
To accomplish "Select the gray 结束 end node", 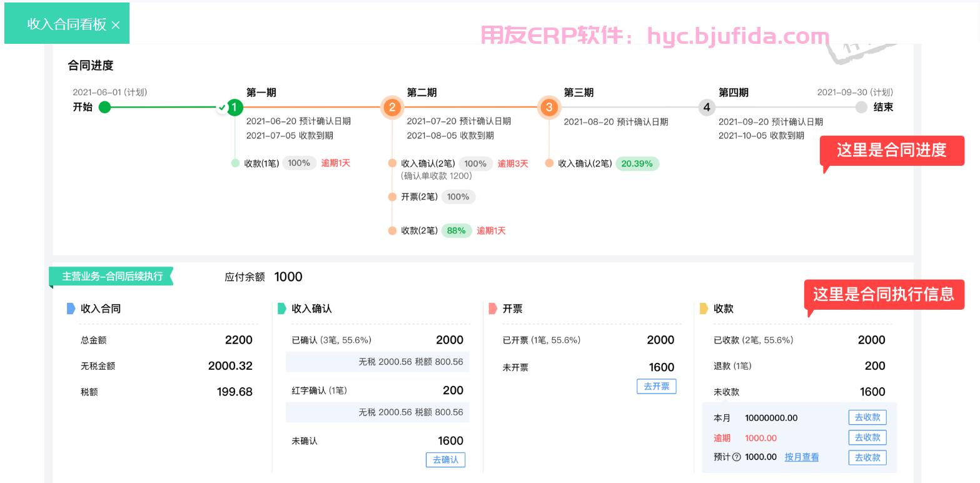I will point(862,108).
